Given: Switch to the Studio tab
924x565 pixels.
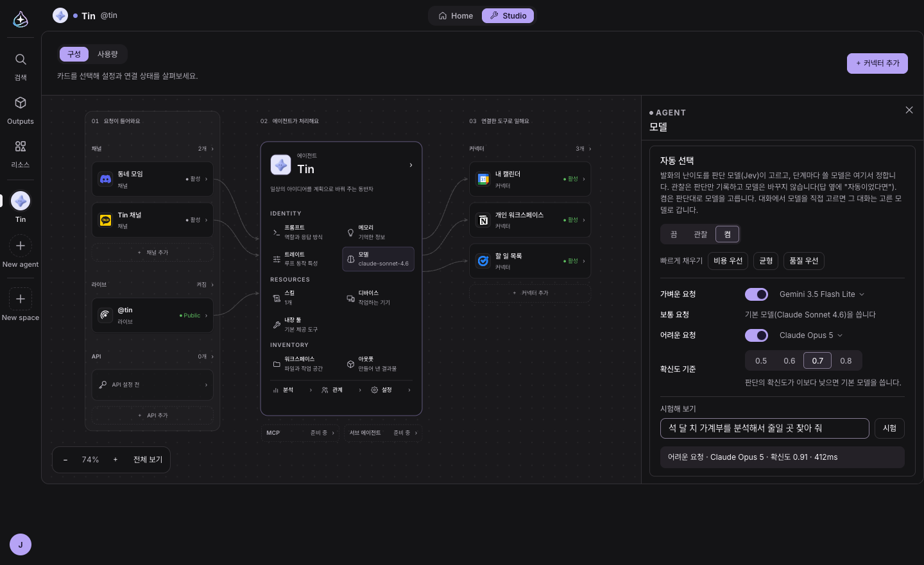Looking at the screenshot, I should click(508, 16).
